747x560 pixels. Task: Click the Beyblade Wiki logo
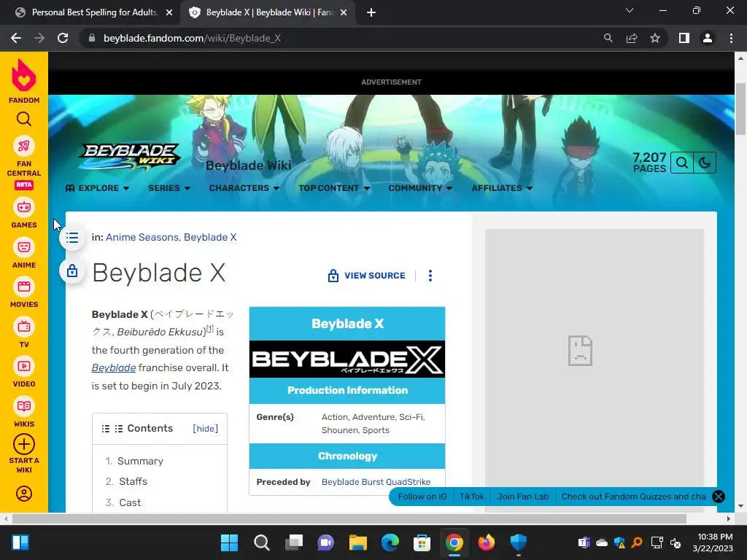(130, 156)
